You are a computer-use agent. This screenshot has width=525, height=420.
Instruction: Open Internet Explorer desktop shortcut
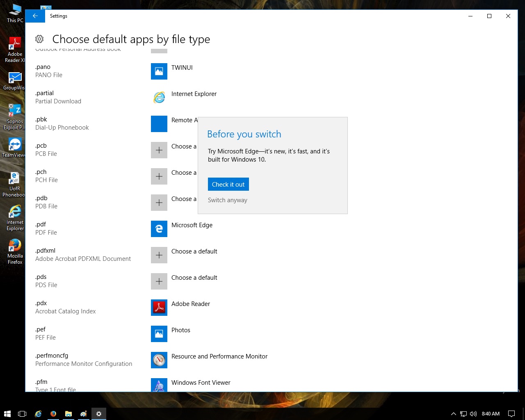coord(15,218)
